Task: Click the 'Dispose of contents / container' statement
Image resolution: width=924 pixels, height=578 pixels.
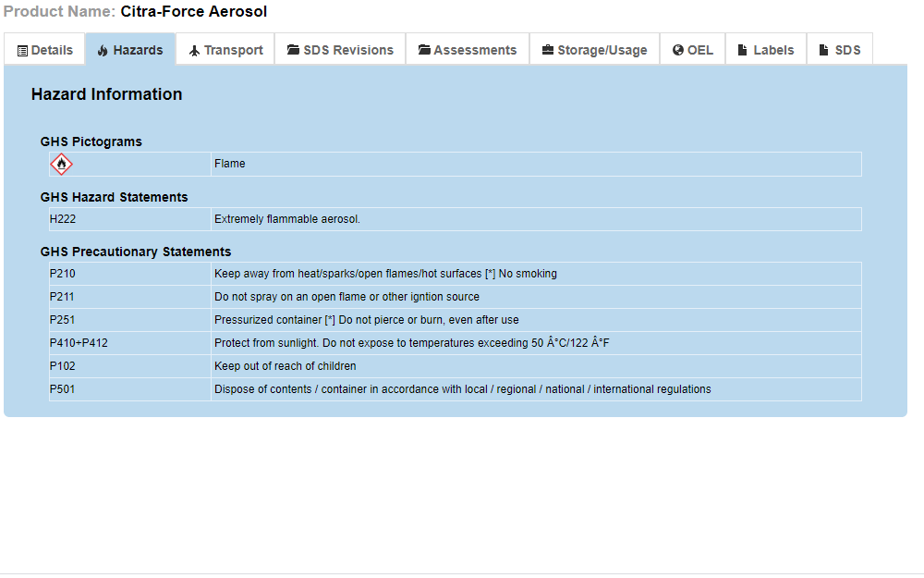Action: click(463, 389)
